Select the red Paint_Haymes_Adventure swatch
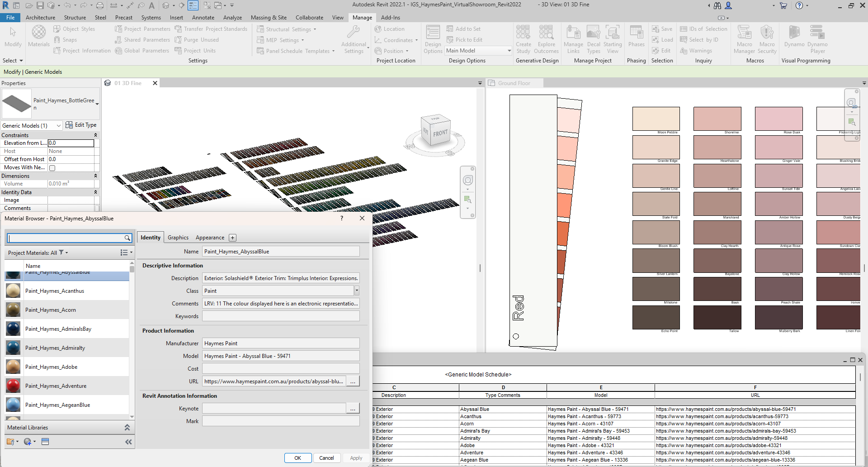 point(13,386)
